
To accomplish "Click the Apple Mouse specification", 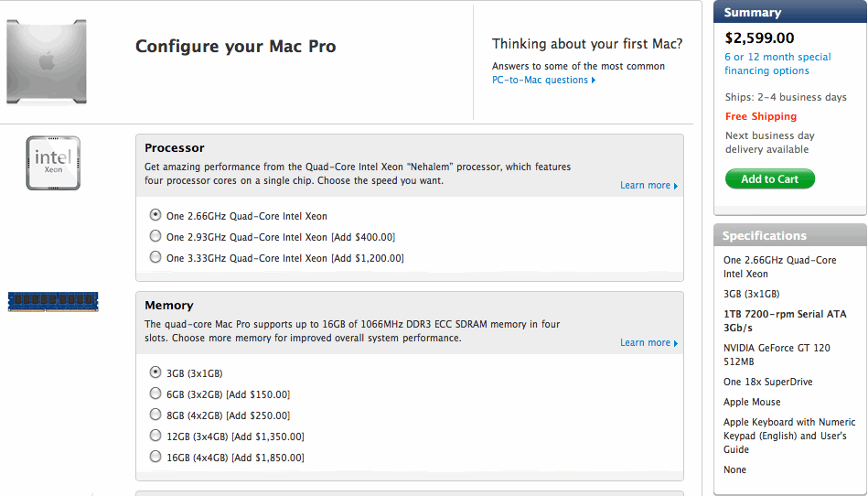I will [x=752, y=402].
